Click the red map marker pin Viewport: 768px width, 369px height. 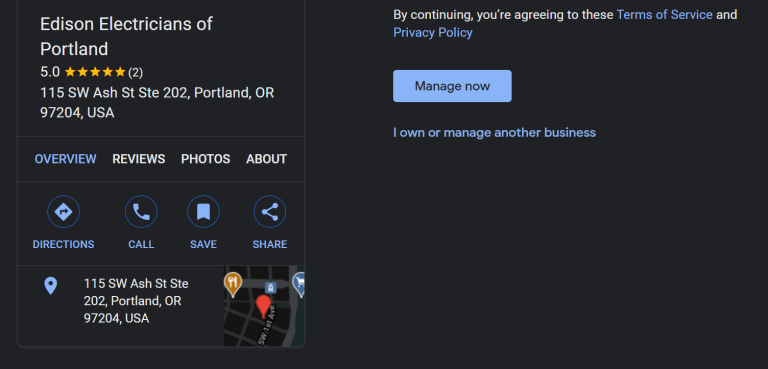(264, 307)
